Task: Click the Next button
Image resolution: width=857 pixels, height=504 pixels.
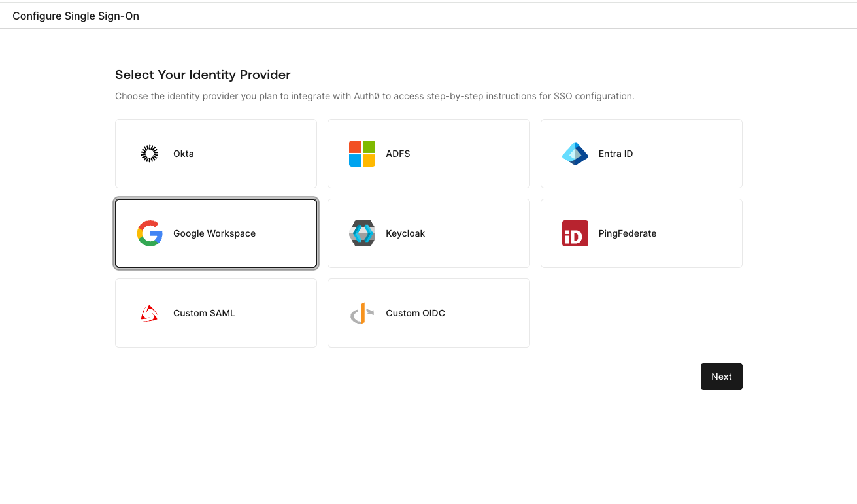Action: 722,377
